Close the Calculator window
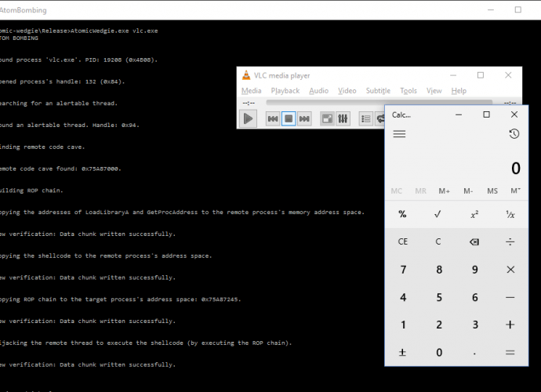 [514, 114]
